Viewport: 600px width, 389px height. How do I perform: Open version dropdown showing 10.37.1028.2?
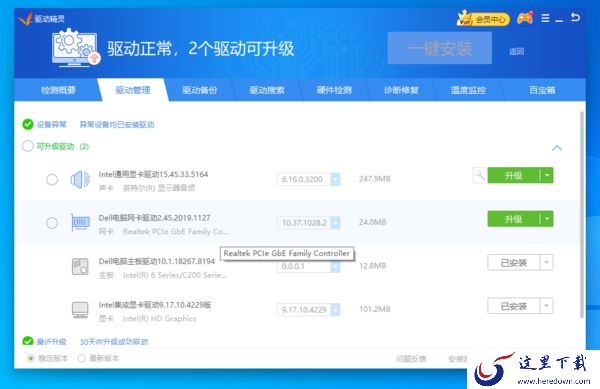tap(335, 223)
